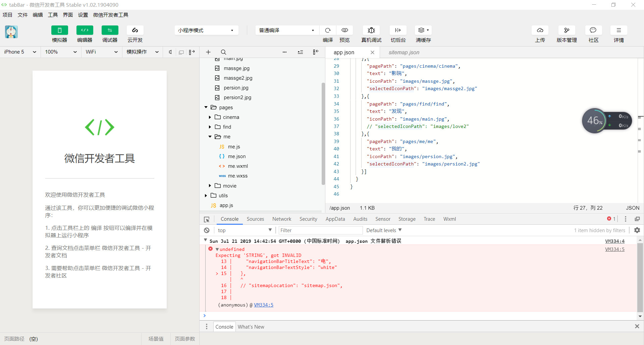Open console settings gear icon
Viewport: 644px width, 345px height.
[x=637, y=230]
